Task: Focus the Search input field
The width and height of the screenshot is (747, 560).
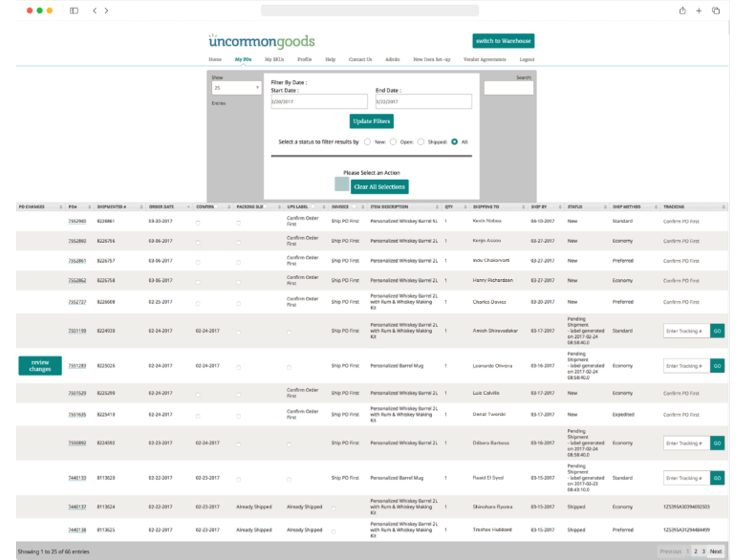Action: [509, 88]
